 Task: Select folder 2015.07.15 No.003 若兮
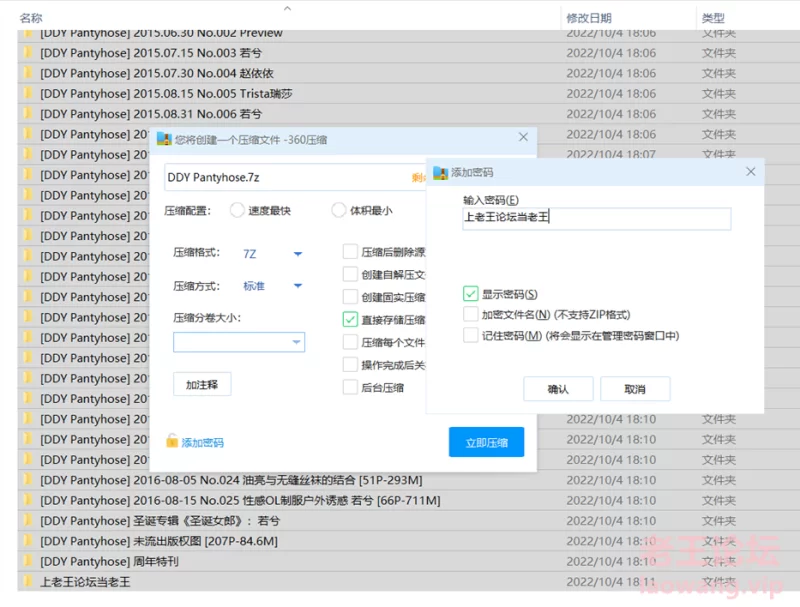click(x=151, y=53)
